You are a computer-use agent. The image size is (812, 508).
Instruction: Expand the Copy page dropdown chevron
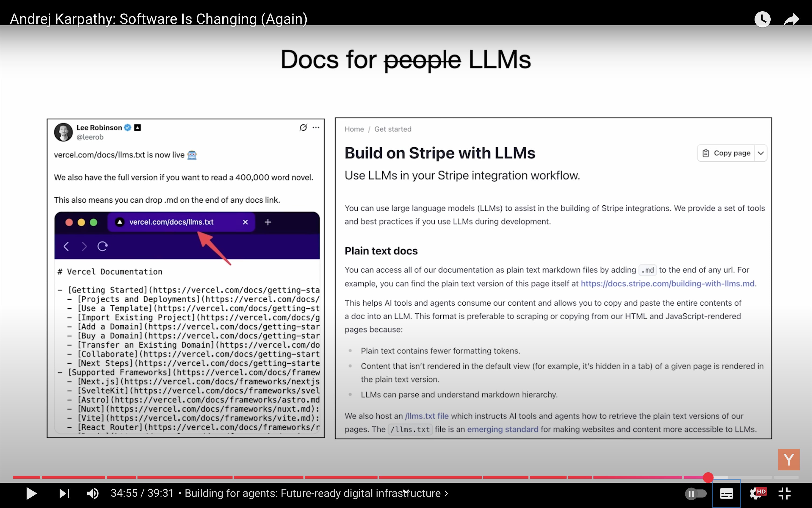761,153
